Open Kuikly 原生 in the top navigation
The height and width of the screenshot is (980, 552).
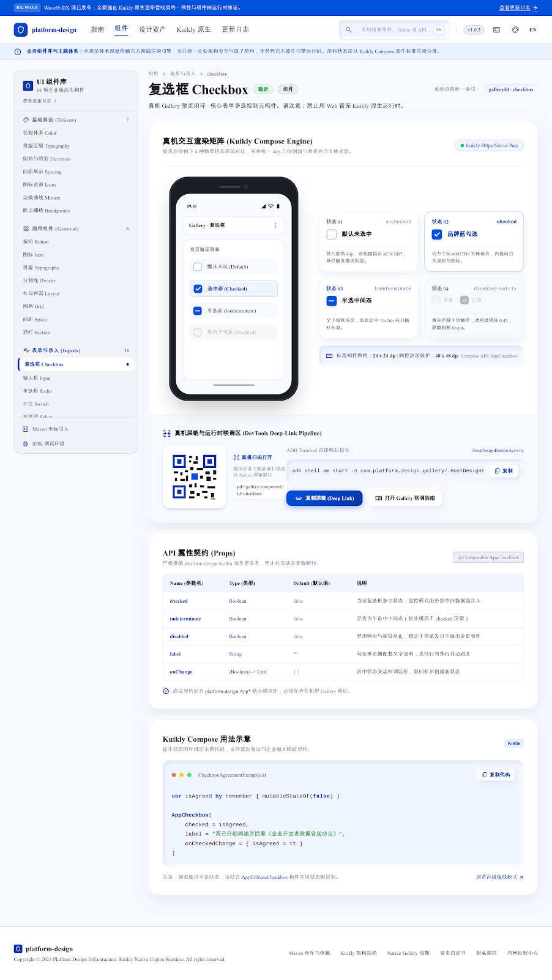click(x=194, y=29)
